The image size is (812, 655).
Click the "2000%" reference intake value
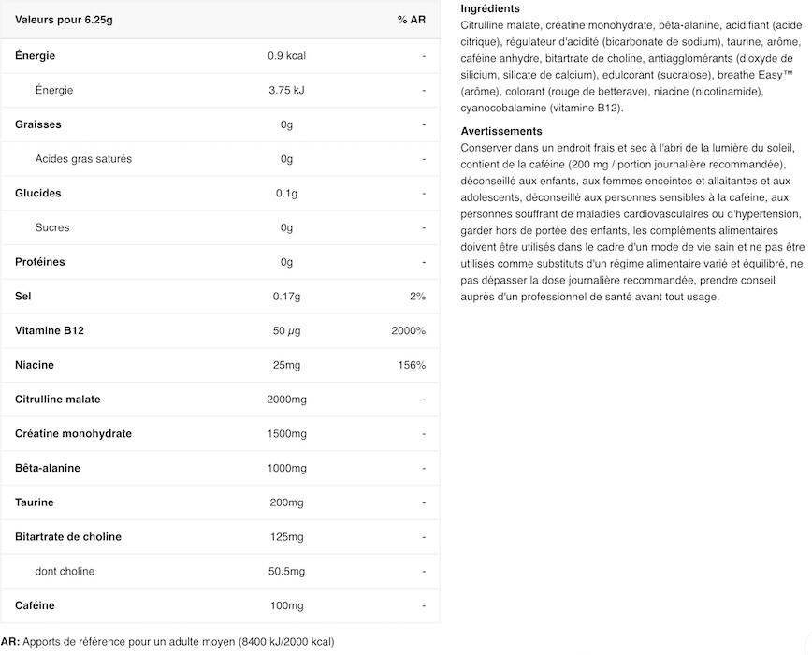(409, 331)
